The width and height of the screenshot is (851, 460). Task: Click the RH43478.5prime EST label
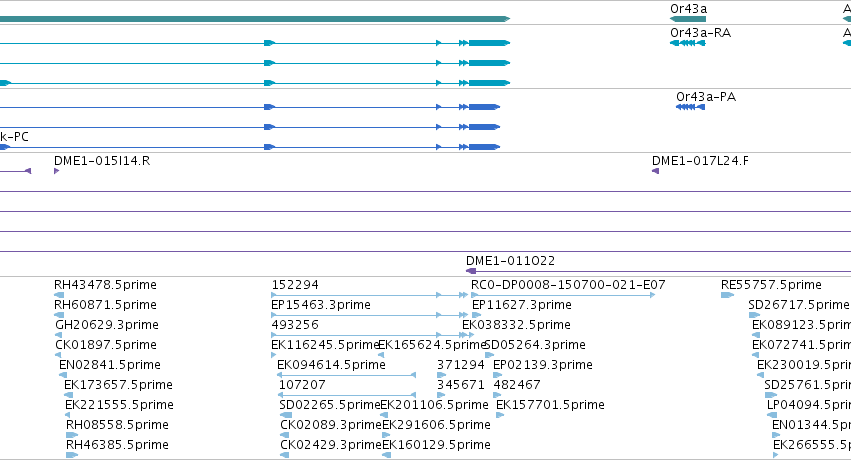[x=105, y=285]
